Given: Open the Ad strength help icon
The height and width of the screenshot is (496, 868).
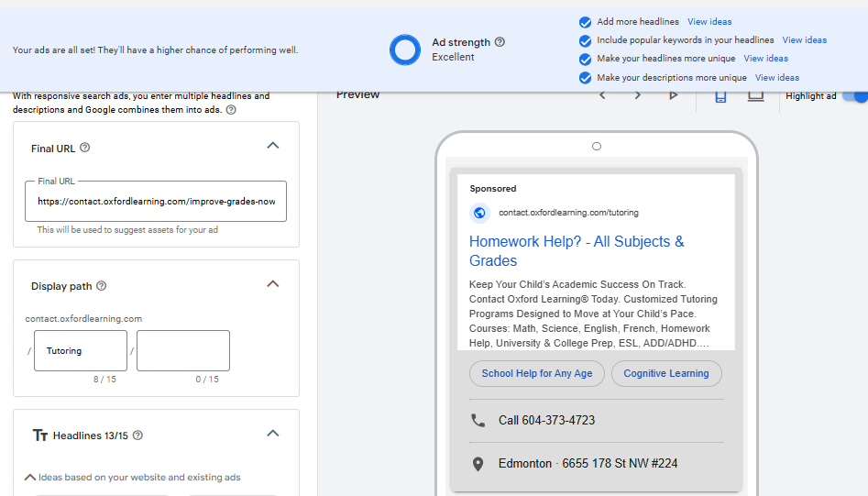Looking at the screenshot, I should (x=500, y=42).
